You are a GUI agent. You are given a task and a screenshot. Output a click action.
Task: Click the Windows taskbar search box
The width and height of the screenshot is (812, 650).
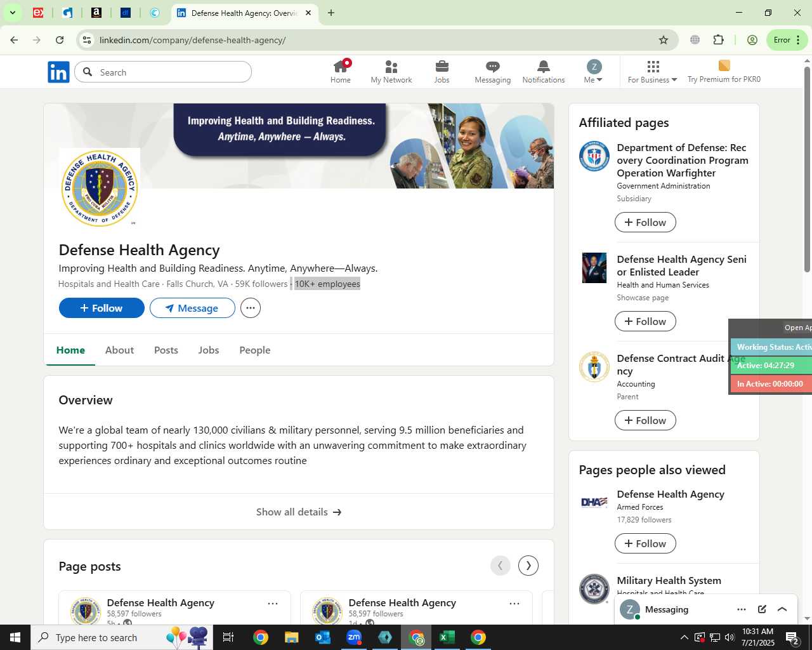(122, 637)
